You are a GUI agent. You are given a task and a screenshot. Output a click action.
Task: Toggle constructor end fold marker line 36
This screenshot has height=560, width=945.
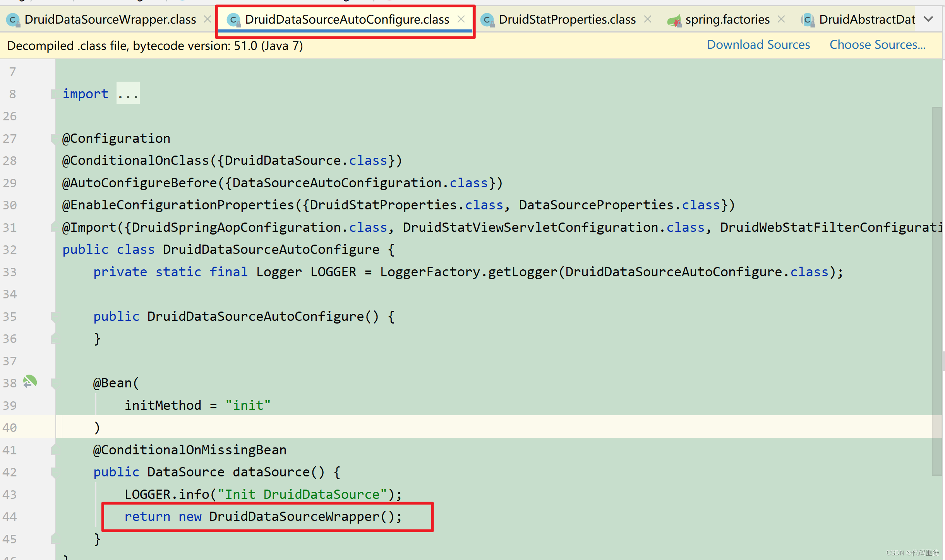tap(53, 339)
